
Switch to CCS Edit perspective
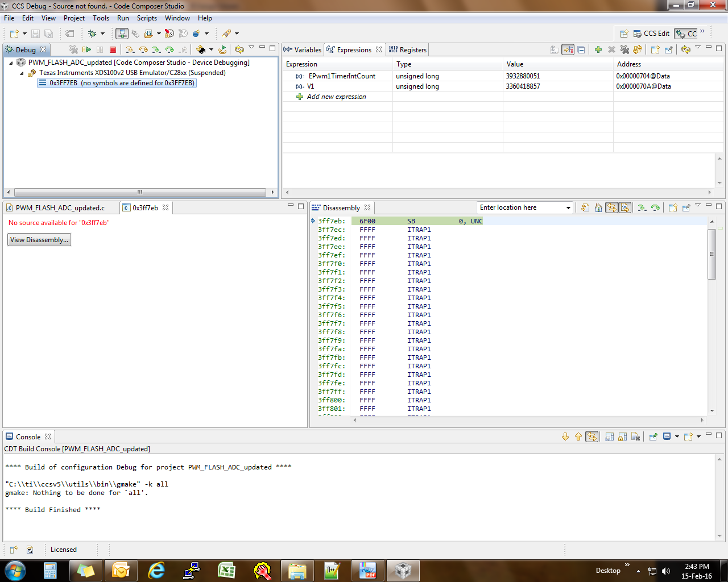click(x=651, y=34)
